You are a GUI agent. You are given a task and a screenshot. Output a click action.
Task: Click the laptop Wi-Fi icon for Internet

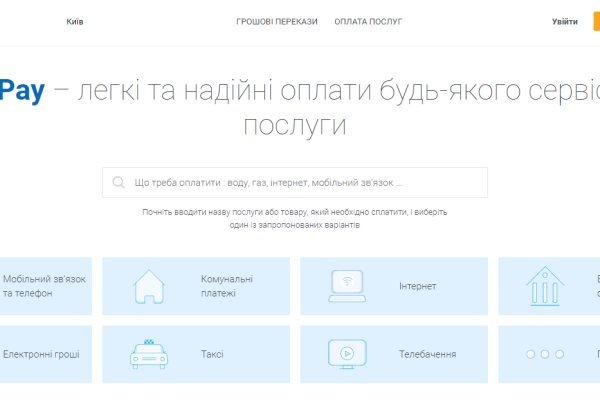pos(347,286)
